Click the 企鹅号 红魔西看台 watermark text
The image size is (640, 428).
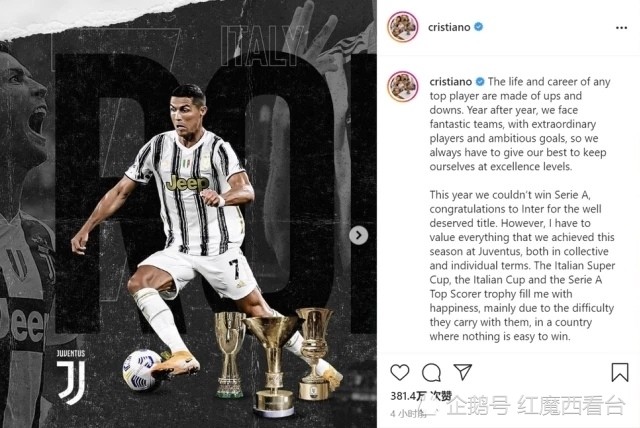coord(536,405)
